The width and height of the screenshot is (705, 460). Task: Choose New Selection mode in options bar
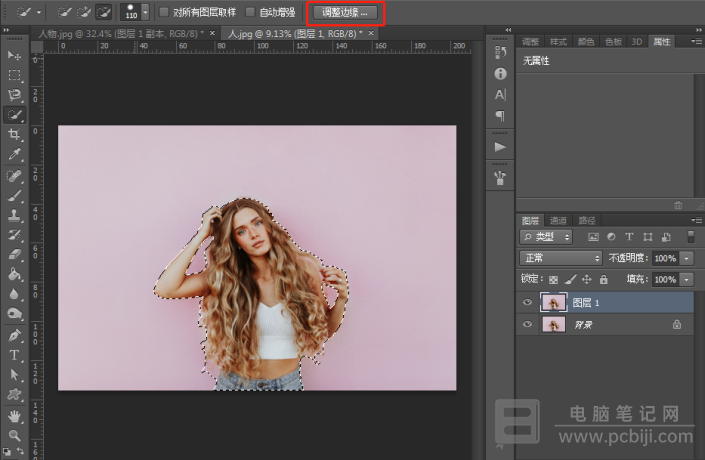click(64, 13)
